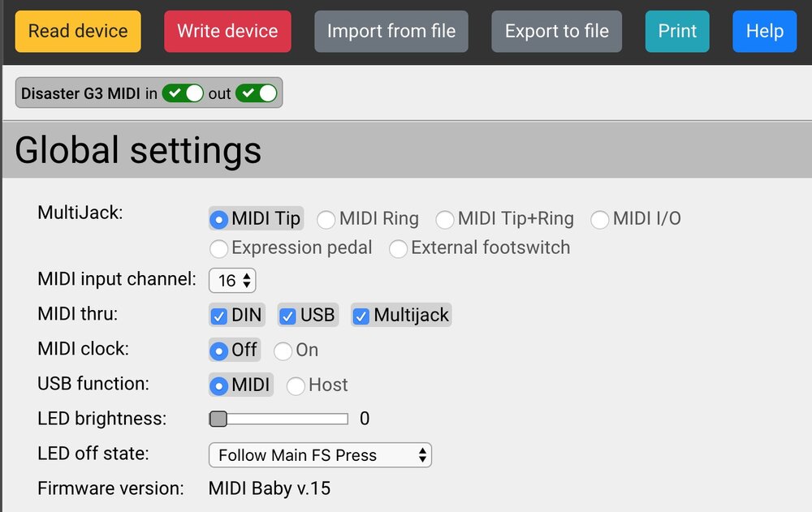Toggle Disaster G3 MIDI output switch
This screenshot has width=812, height=512.
pyautogui.click(x=257, y=93)
